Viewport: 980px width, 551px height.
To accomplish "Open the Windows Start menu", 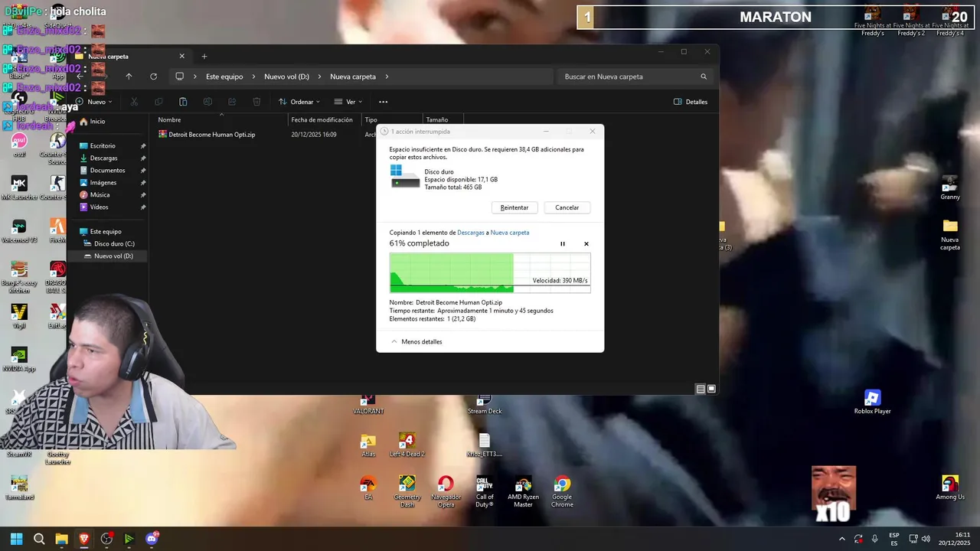I will [x=16, y=539].
